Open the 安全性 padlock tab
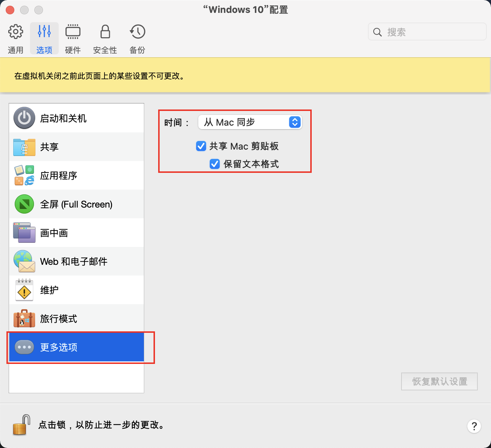This screenshot has width=491, height=448. pos(105,39)
